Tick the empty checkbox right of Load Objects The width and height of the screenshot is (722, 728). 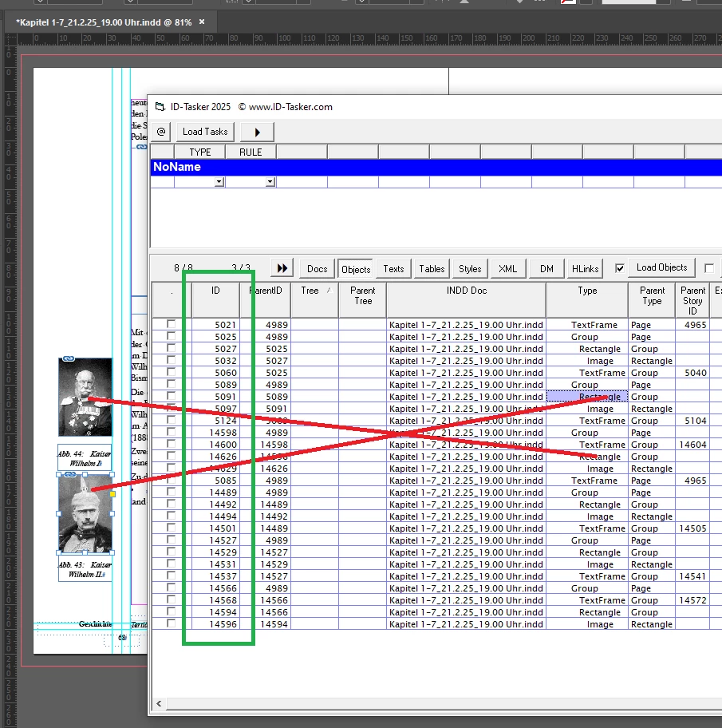[709, 268]
